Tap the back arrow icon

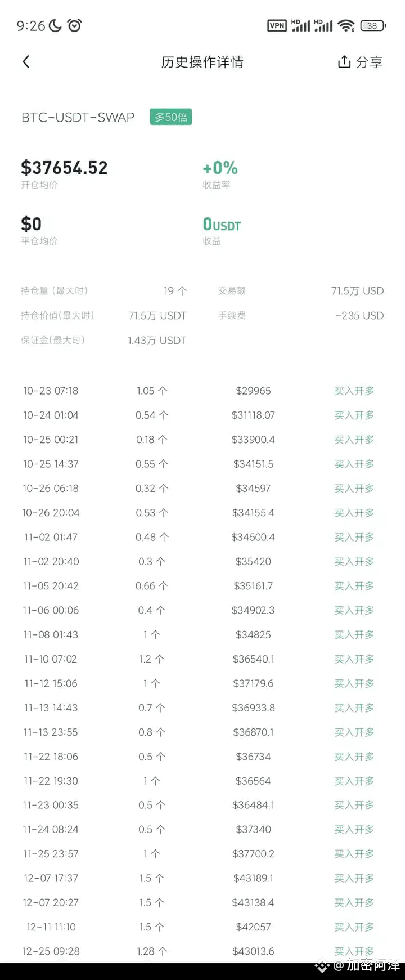[26, 62]
